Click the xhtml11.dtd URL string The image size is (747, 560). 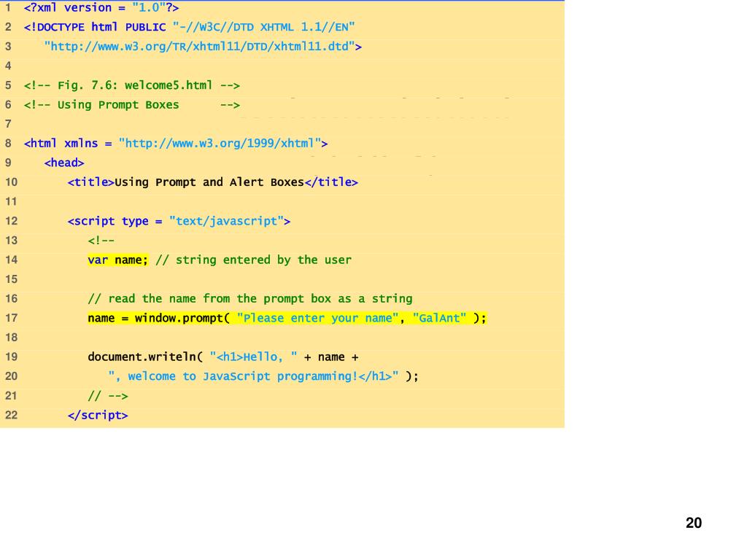tap(200, 47)
